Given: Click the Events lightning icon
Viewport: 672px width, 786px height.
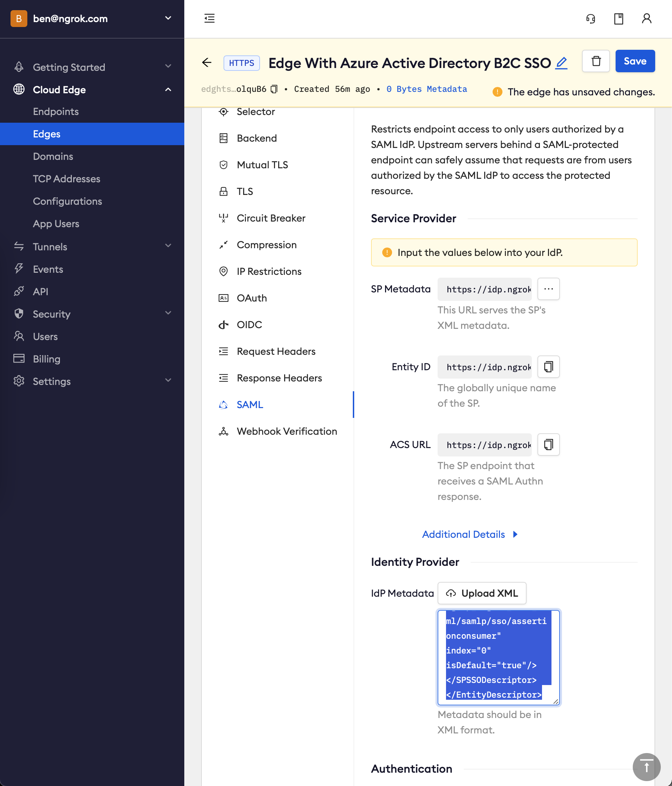Looking at the screenshot, I should pyautogui.click(x=19, y=269).
